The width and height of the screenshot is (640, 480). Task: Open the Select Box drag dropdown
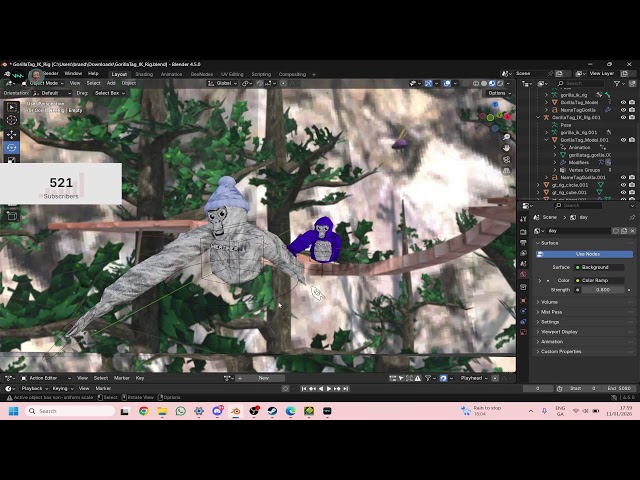(109, 93)
